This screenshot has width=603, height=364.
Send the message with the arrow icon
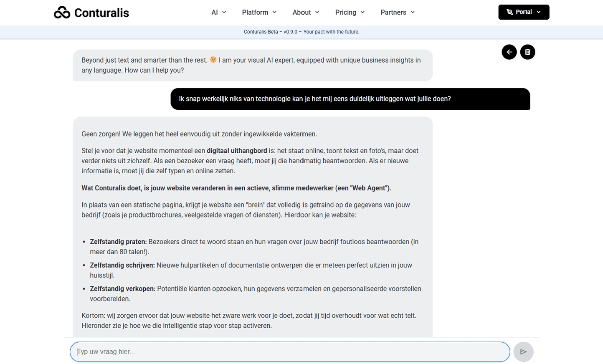(x=523, y=352)
